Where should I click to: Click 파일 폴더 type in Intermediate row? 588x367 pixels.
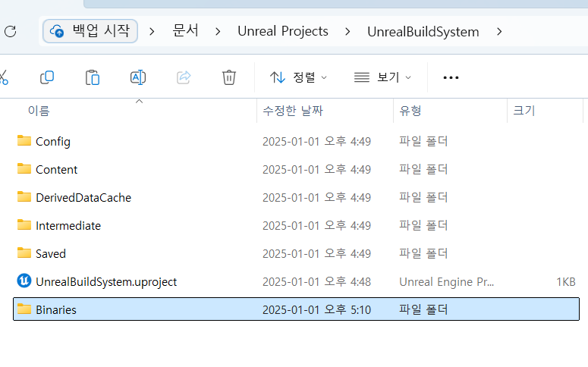point(423,225)
